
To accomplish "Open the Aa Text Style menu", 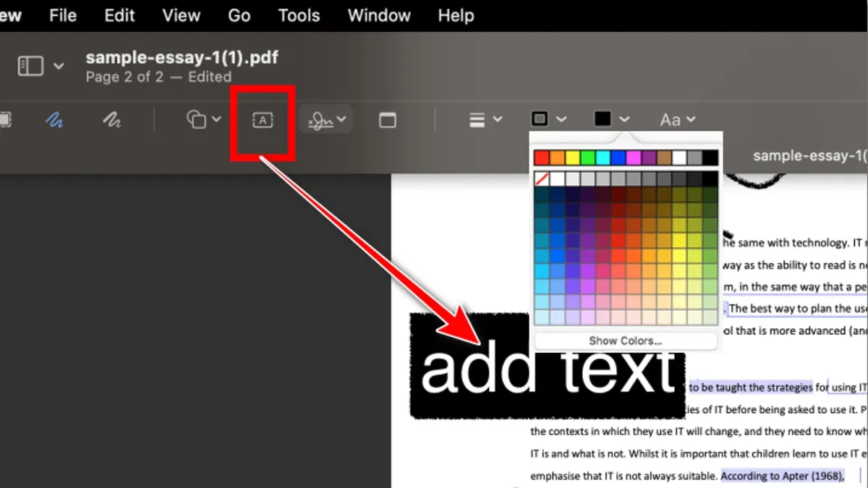I will click(678, 120).
